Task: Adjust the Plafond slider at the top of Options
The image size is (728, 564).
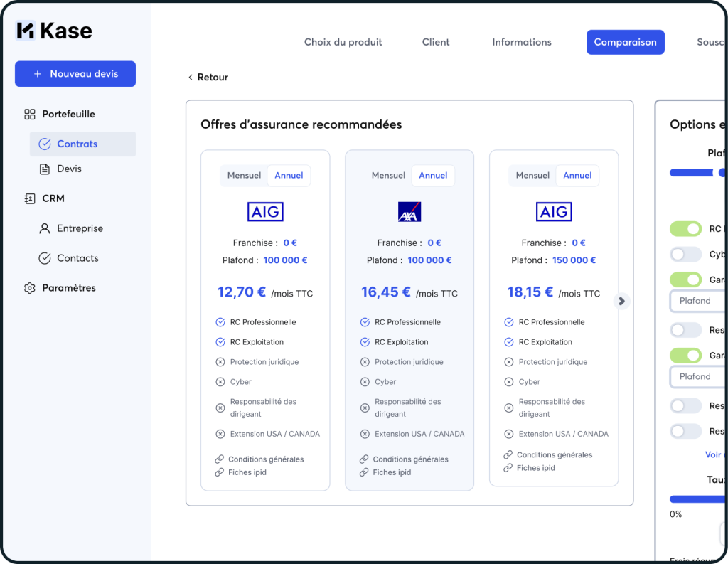Action: [x=698, y=173]
